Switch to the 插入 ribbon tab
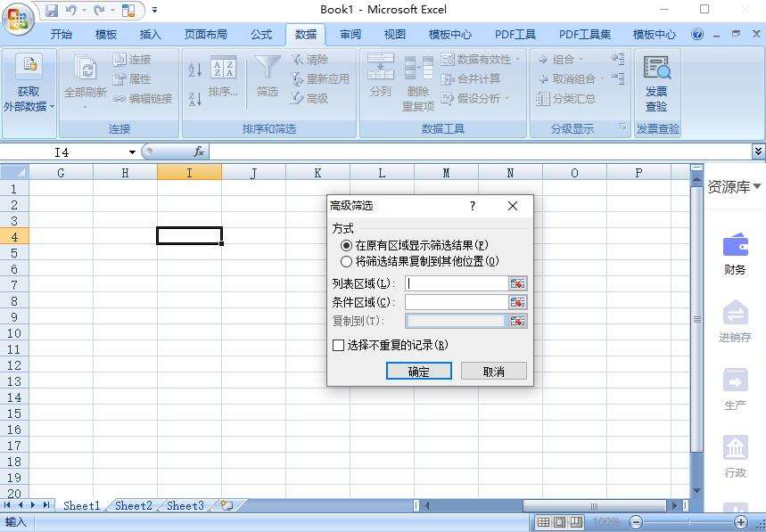 tap(150, 34)
